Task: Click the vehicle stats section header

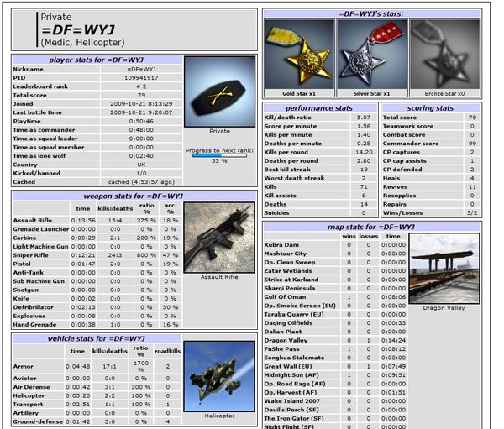Action: [97, 338]
